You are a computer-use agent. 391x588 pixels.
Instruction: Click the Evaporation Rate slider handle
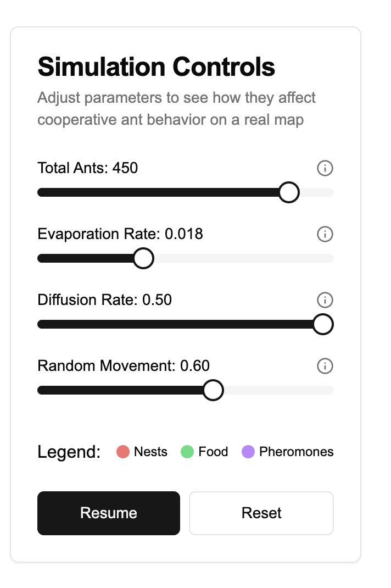(143, 258)
